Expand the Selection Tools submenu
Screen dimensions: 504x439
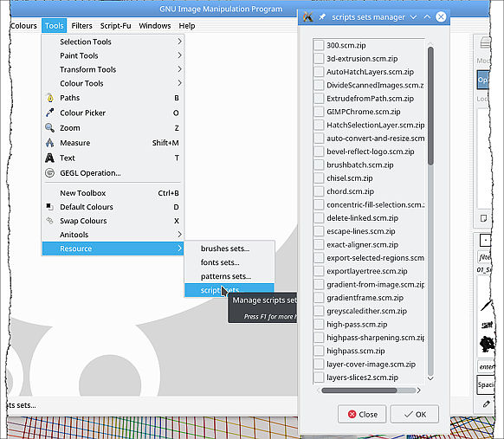coord(179,42)
